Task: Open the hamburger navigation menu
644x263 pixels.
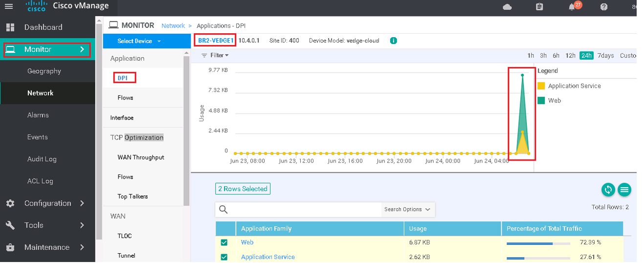Action: point(9,6)
